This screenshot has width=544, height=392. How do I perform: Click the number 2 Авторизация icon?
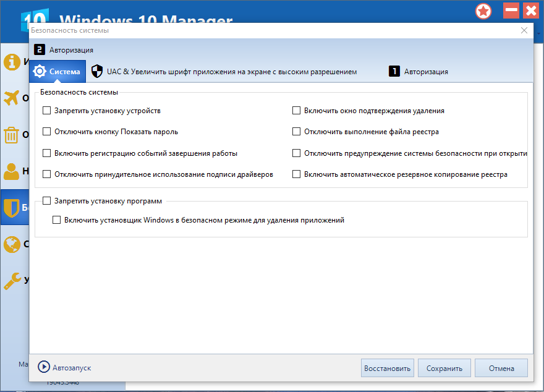[40, 49]
